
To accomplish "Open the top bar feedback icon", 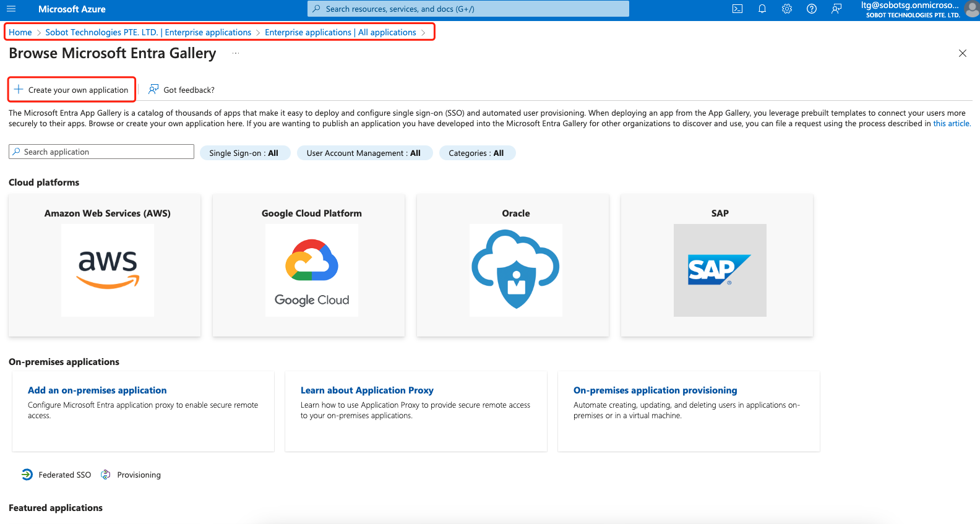I will pos(836,9).
